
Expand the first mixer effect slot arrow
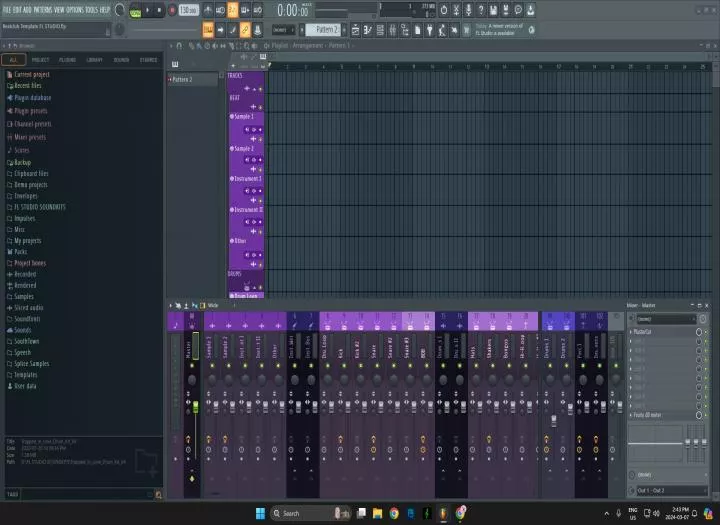(631, 332)
